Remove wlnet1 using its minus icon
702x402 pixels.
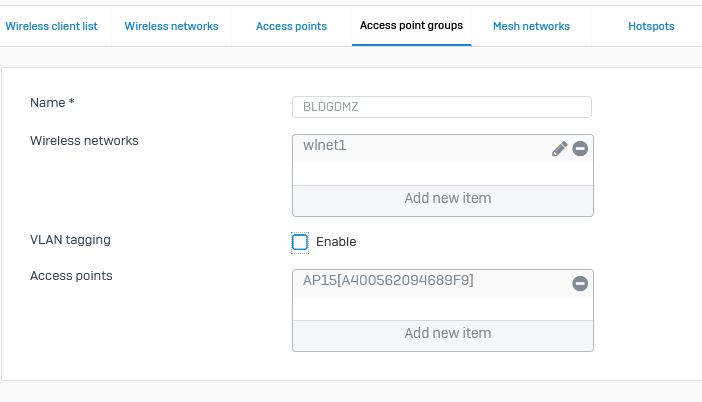(x=580, y=149)
